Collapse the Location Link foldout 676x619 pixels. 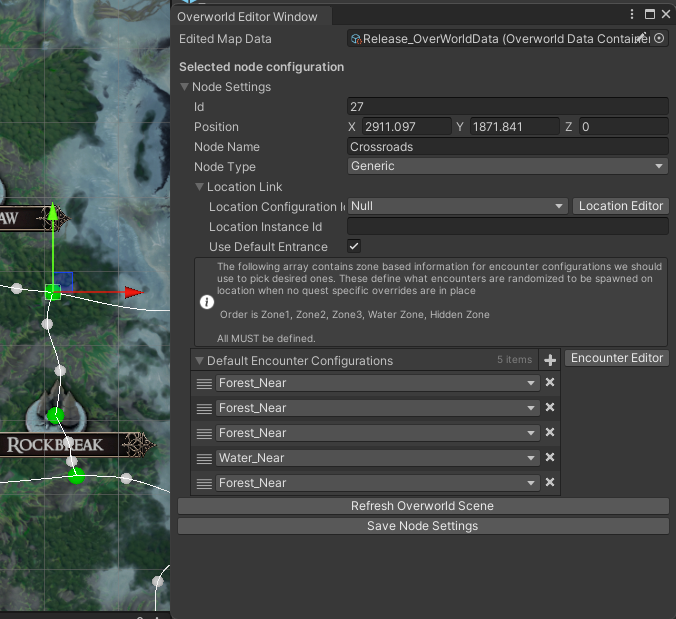point(199,187)
